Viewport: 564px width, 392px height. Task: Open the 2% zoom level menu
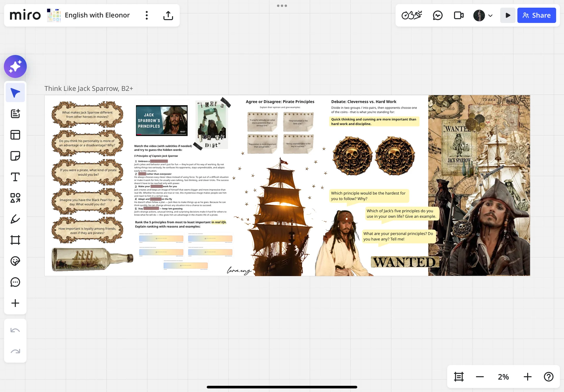point(503,377)
